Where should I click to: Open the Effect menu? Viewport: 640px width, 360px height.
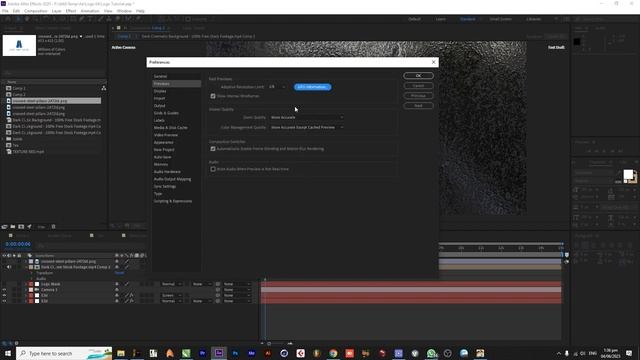(x=71, y=11)
